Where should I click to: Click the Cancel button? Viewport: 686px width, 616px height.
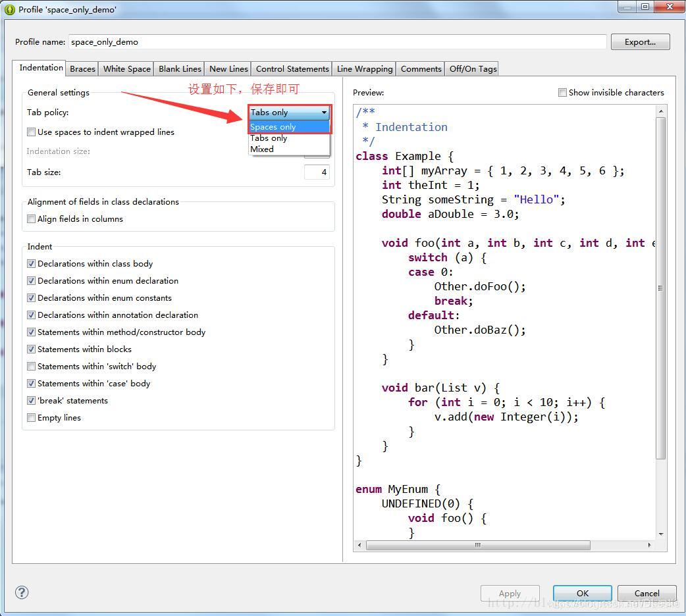point(646,593)
